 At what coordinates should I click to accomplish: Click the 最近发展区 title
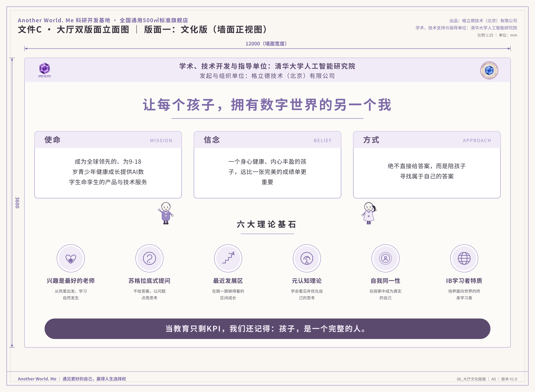pos(228,281)
